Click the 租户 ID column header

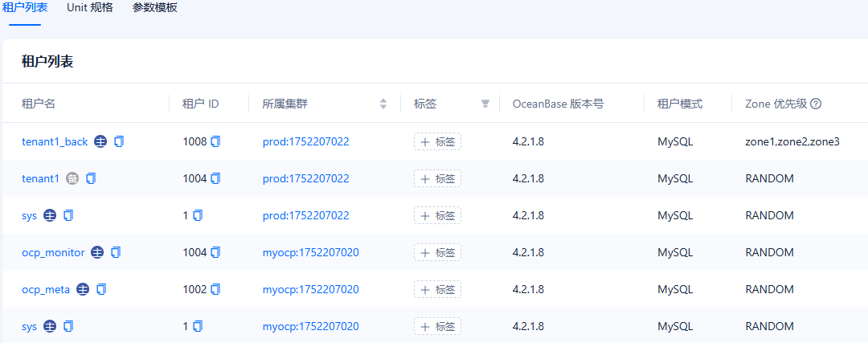pyautogui.click(x=200, y=104)
